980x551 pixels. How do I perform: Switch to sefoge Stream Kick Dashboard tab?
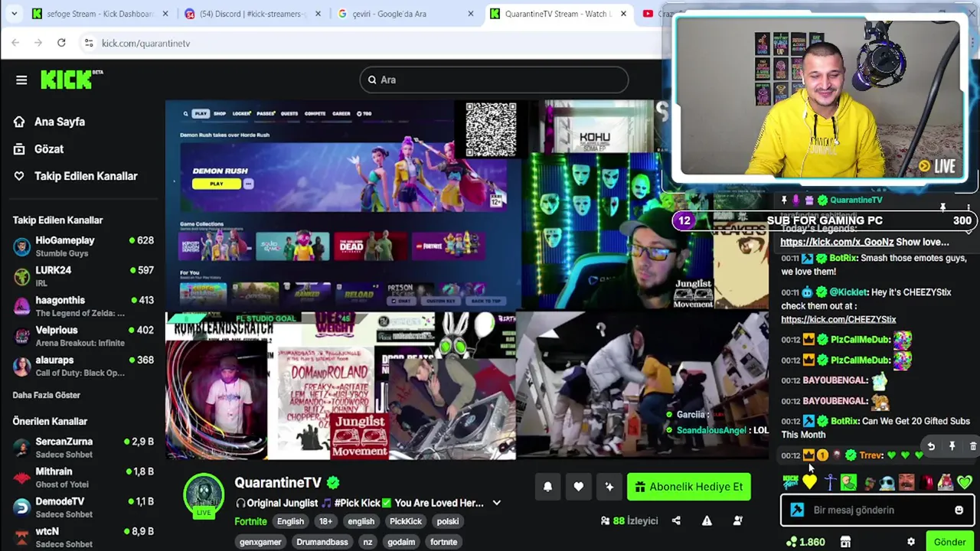click(x=100, y=14)
